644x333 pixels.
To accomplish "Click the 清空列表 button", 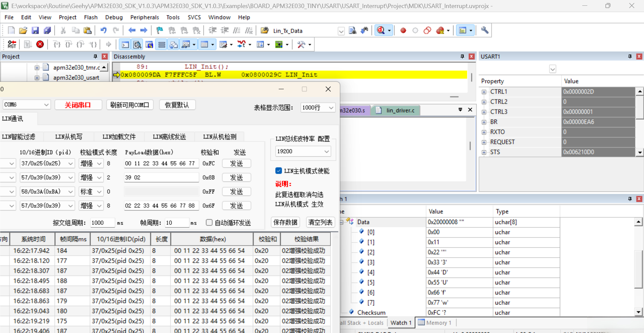I will coord(320,222).
